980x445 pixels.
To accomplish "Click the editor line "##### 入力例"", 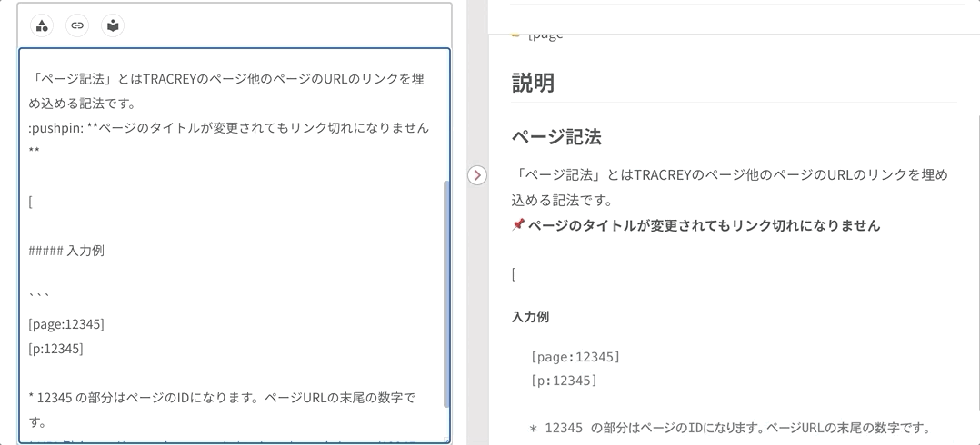I will [66, 251].
